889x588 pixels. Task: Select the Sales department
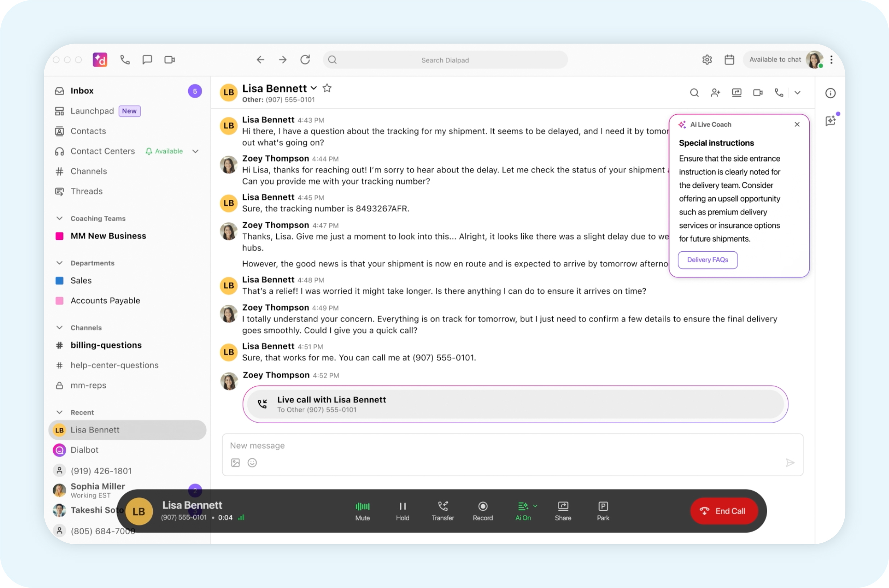click(x=127, y=280)
